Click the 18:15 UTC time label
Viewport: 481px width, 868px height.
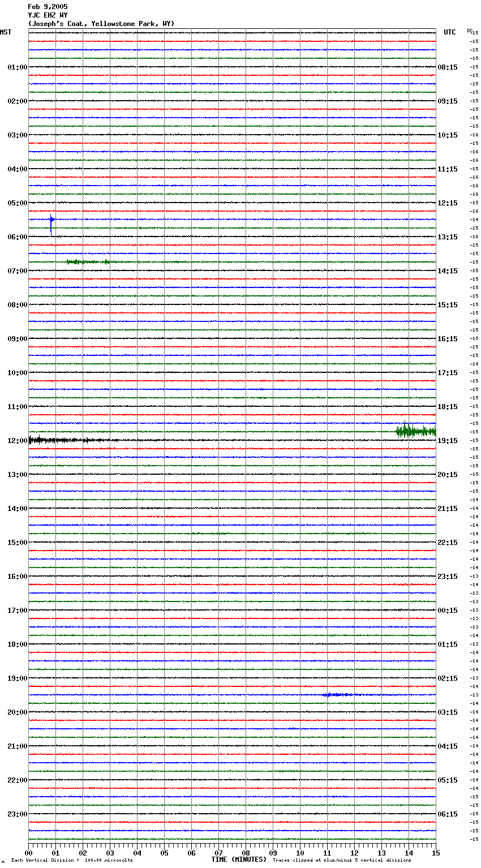[x=448, y=407]
